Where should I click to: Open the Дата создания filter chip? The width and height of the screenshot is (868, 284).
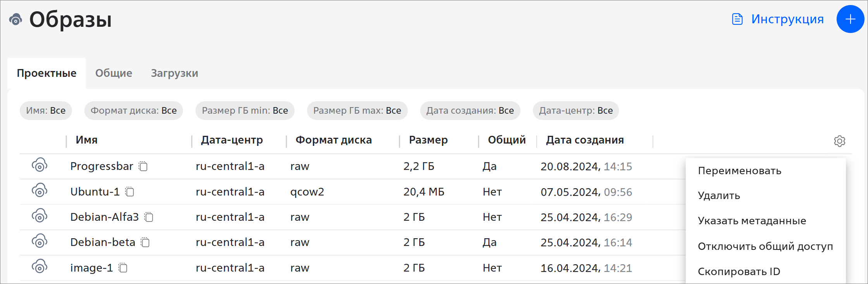470,111
